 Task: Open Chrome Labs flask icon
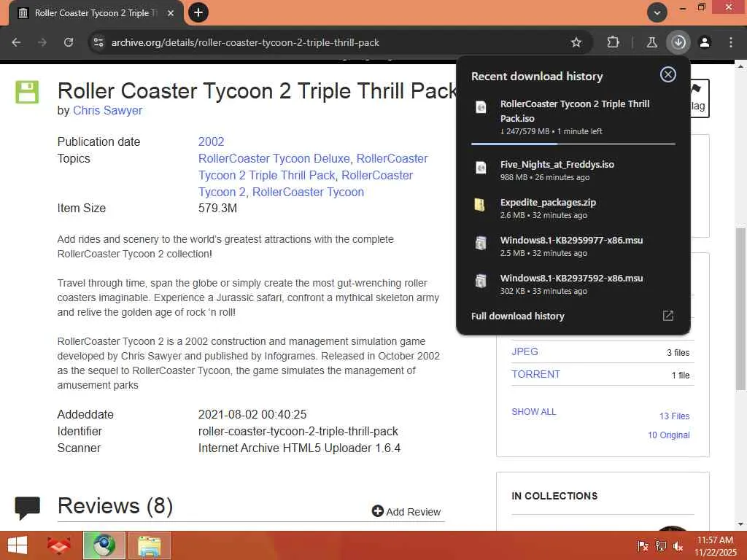coord(651,42)
